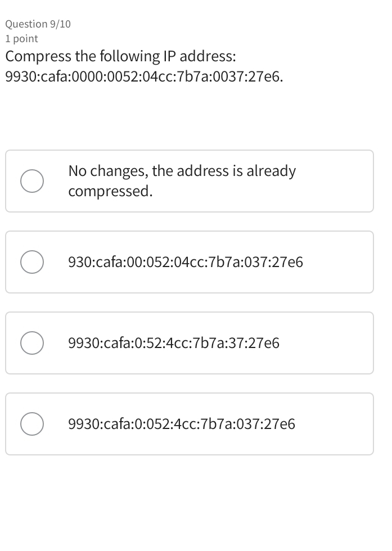
Task: Choose the first answer option card
Action: point(189,181)
